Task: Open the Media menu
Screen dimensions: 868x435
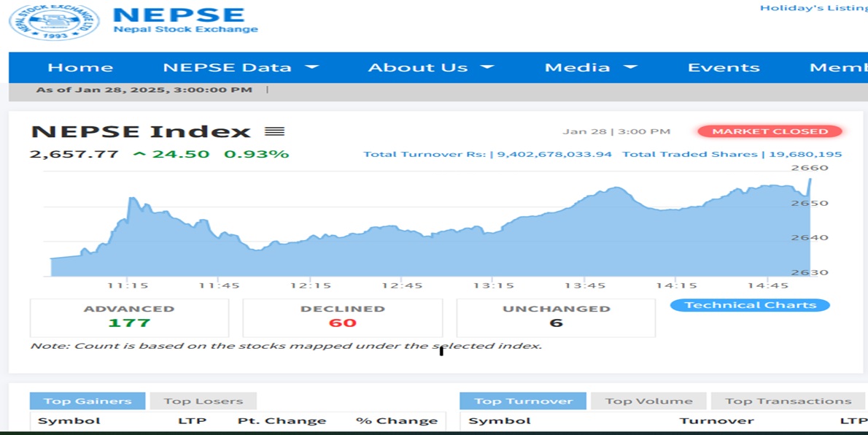Action: (578, 68)
